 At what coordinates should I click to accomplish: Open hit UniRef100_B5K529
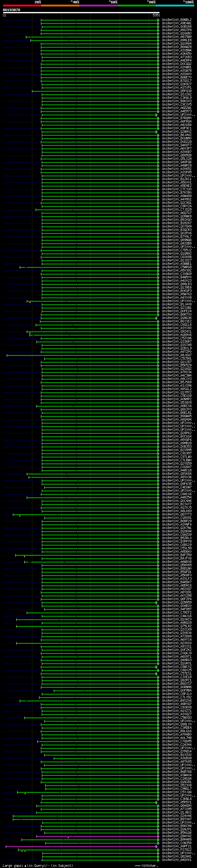point(176,365)
